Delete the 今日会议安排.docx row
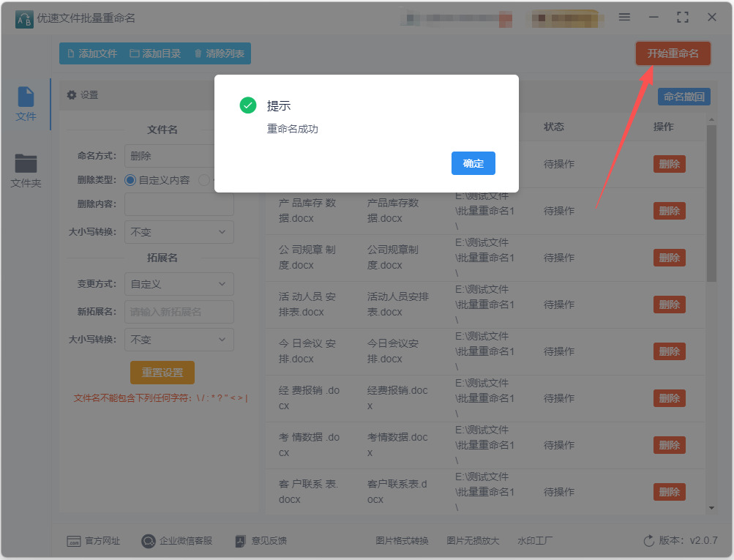The width and height of the screenshot is (734, 560). click(x=670, y=351)
